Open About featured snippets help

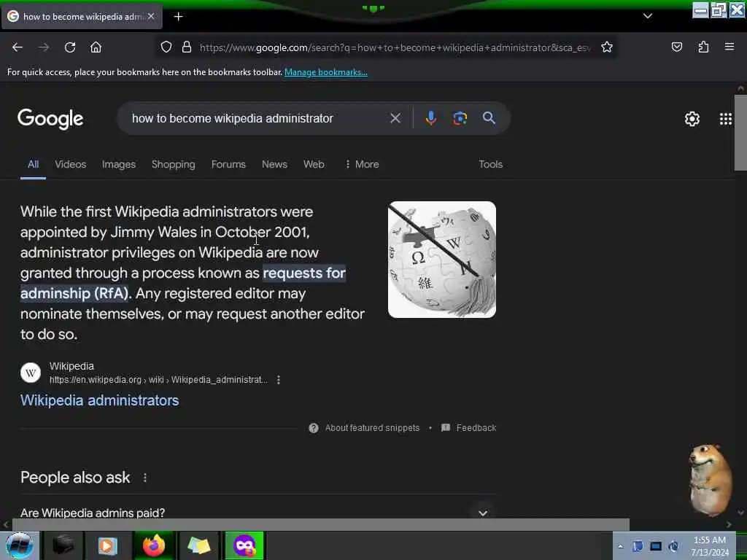coord(365,427)
